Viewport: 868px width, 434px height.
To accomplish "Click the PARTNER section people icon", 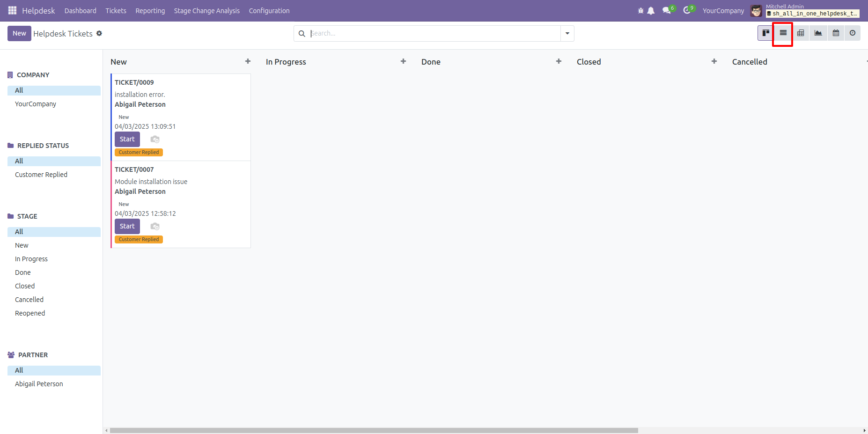I will [11, 355].
